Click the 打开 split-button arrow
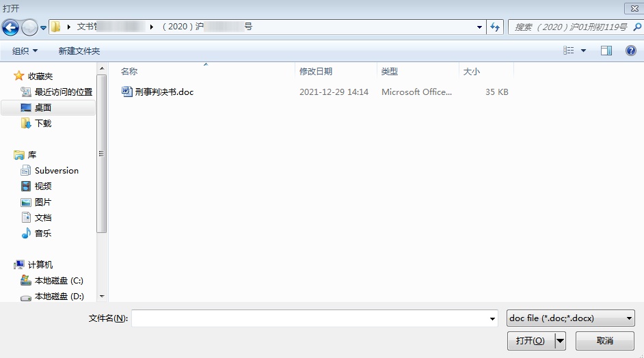This screenshot has height=358, width=644. (561, 340)
